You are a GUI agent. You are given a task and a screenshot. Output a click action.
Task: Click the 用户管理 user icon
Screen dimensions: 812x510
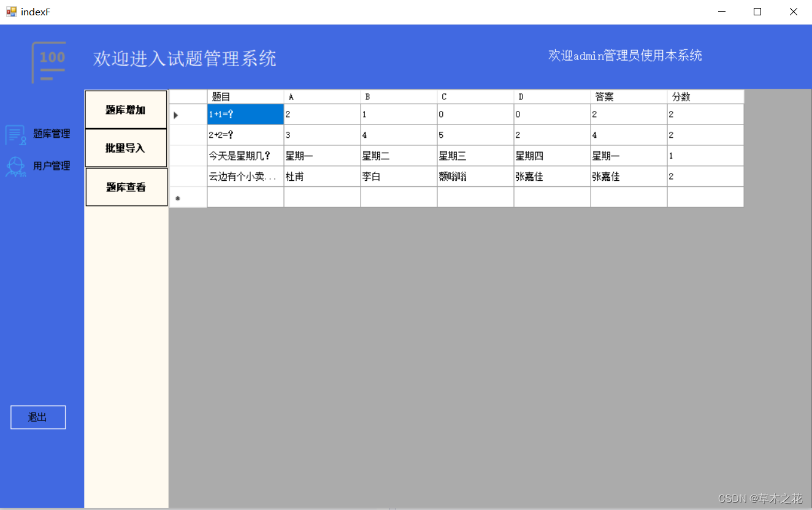15,167
